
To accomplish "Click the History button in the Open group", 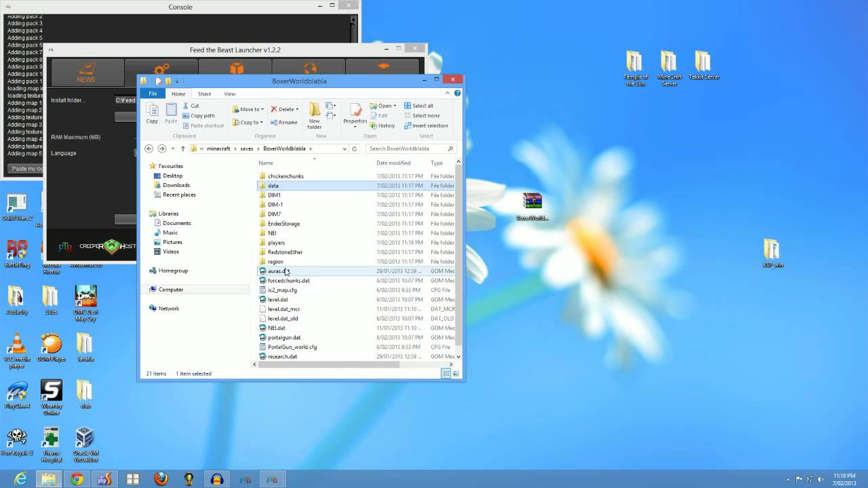I will (382, 125).
